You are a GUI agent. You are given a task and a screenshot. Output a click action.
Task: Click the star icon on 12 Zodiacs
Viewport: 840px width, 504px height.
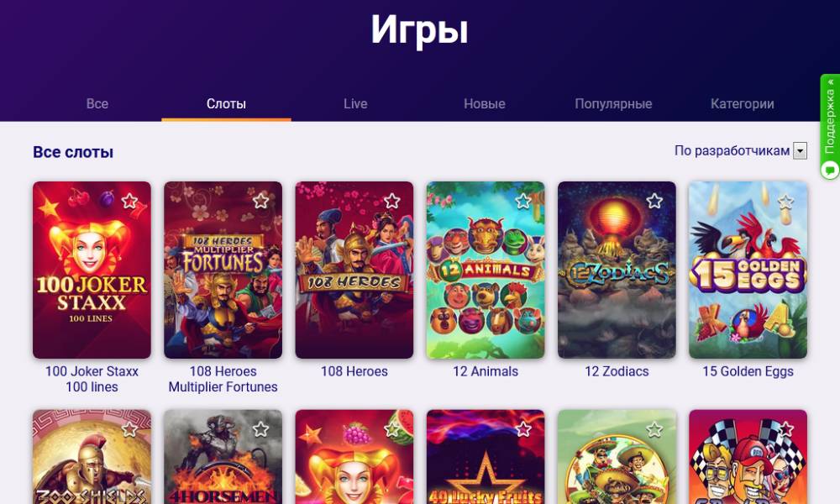[x=654, y=202]
